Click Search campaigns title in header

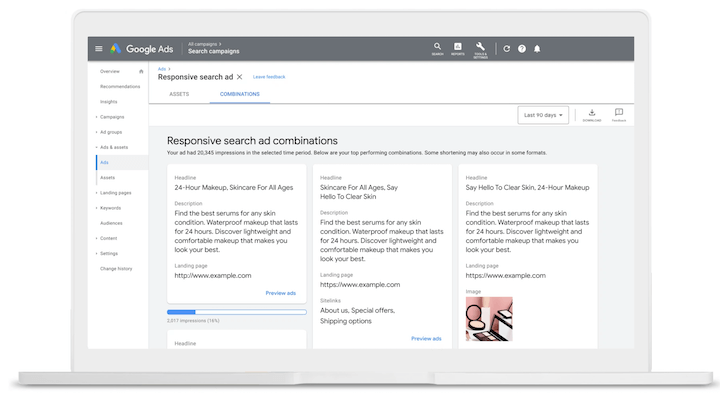point(214,51)
